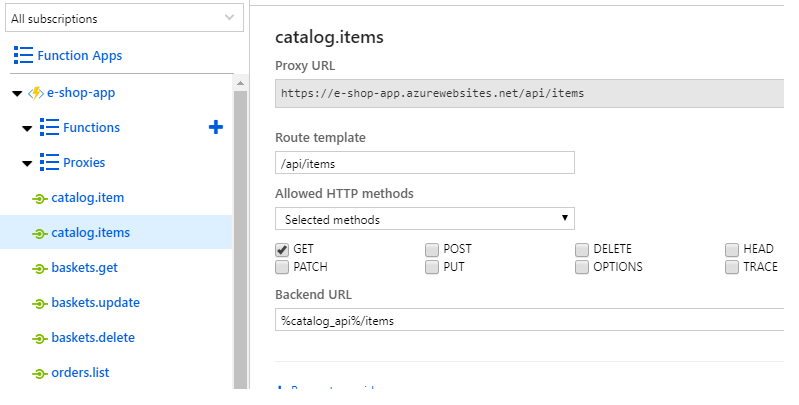Click the Functions list icon
Screen dimensions: 799x405
[x=49, y=128]
